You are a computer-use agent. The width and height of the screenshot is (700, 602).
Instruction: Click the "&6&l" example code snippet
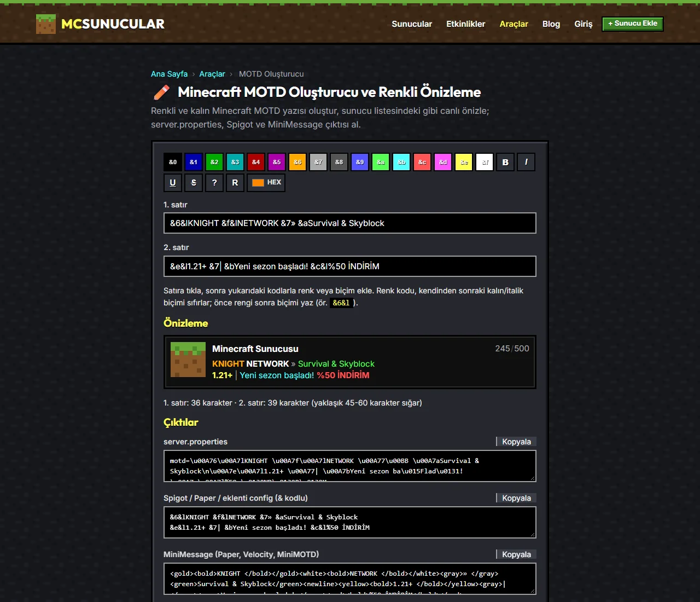click(x=341, y=303)
